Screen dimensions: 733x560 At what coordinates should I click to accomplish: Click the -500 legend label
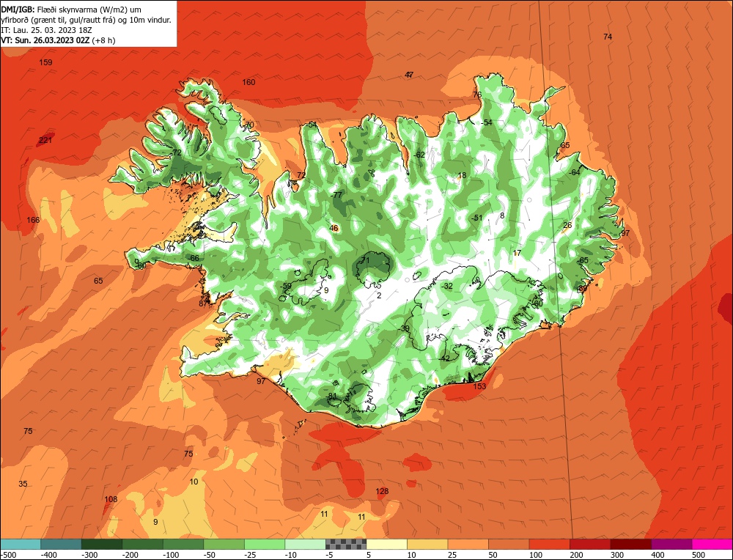8,555
